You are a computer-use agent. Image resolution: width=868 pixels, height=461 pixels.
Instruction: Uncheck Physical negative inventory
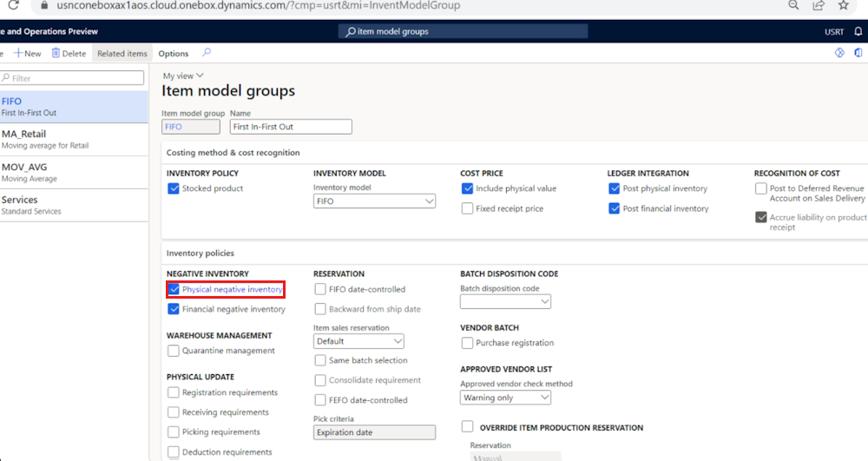click(174, 289)
